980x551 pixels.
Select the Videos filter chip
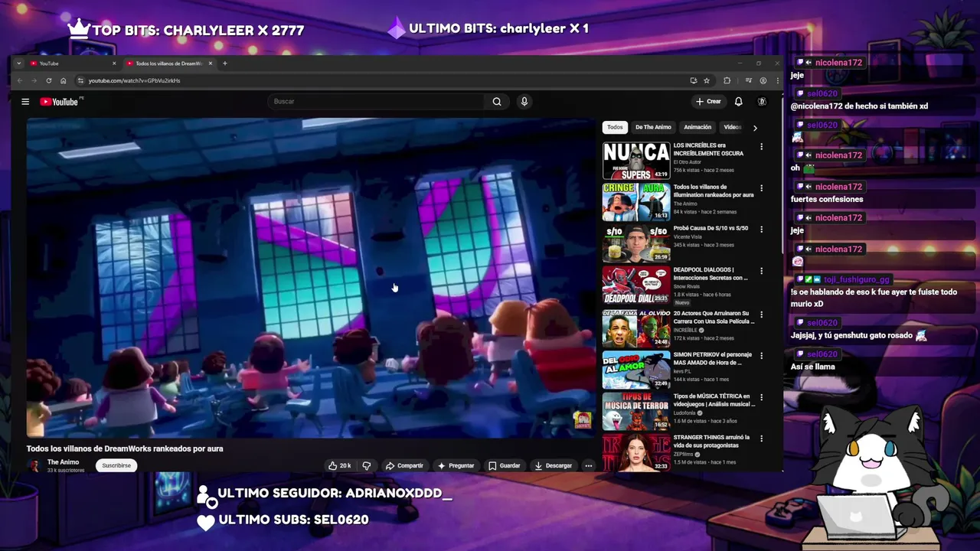732,127
